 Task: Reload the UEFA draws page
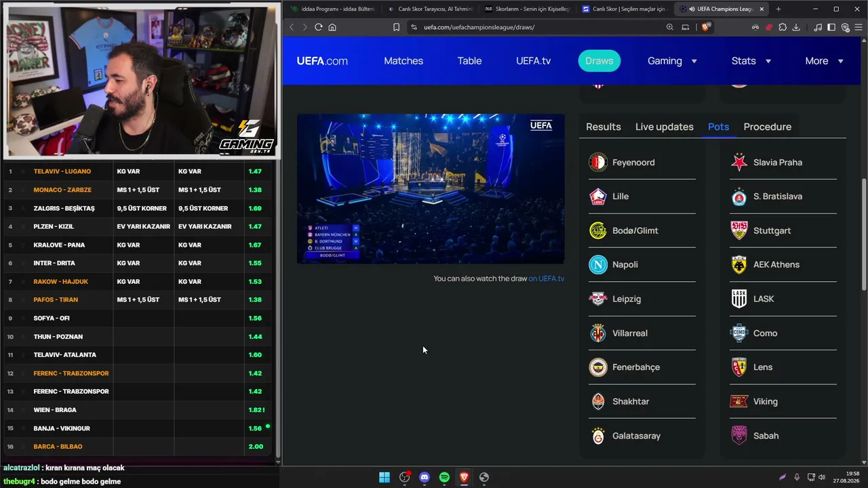pyautogui.click(x=318, y=27)
